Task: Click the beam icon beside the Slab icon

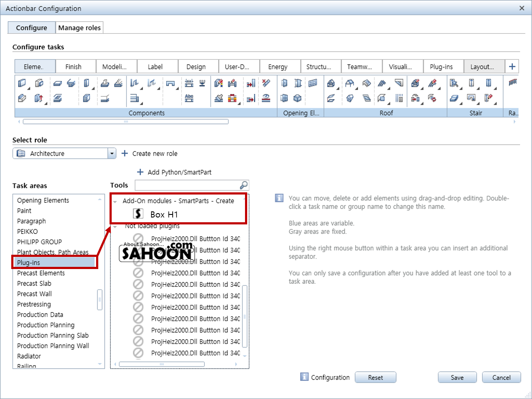Action: point(71,83)
